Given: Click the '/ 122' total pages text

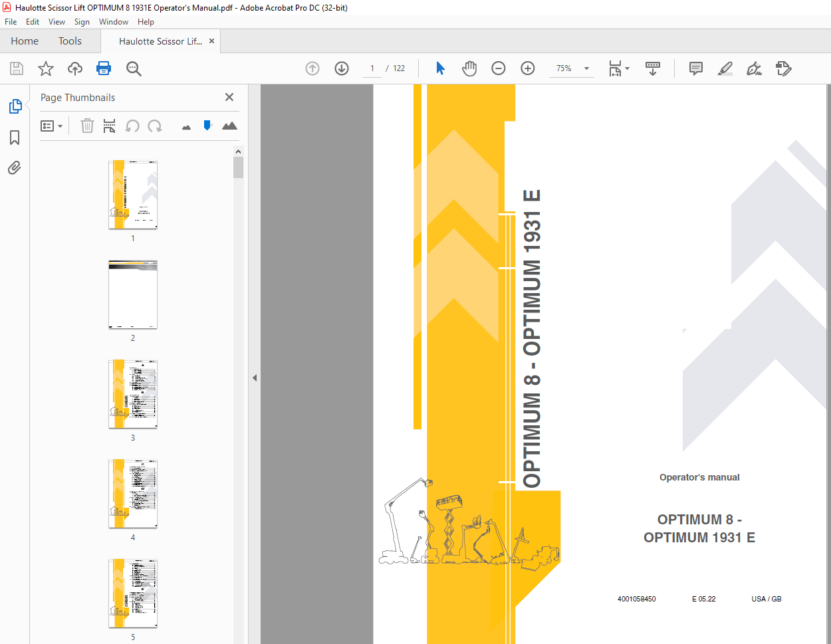Looking at the screenshot, I should [x=396, y=68].
